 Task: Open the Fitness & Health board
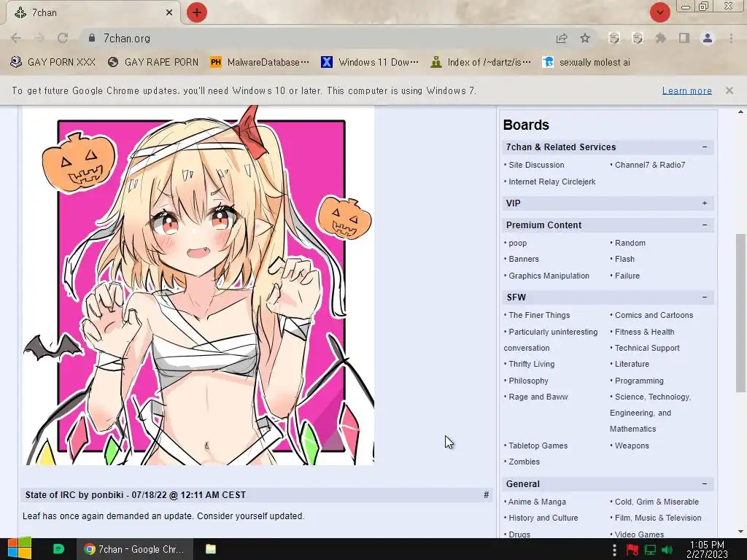tap(644, 332)
